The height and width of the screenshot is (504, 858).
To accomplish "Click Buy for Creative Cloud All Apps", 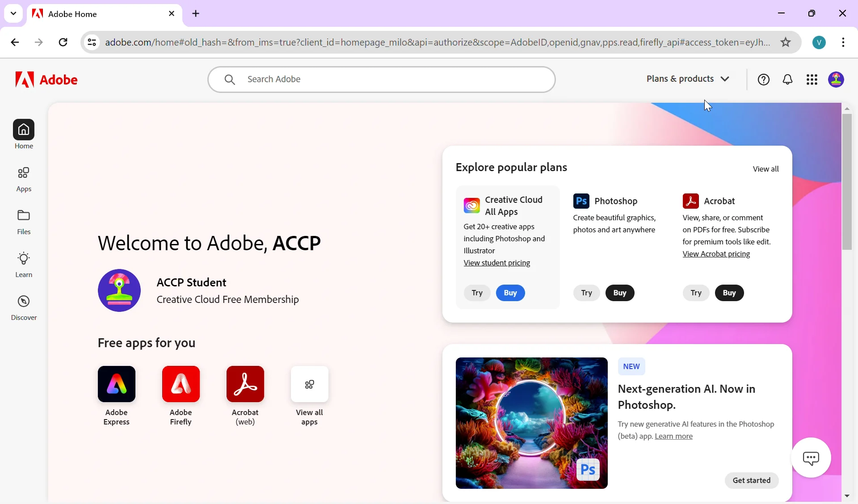I will (510, 293).
